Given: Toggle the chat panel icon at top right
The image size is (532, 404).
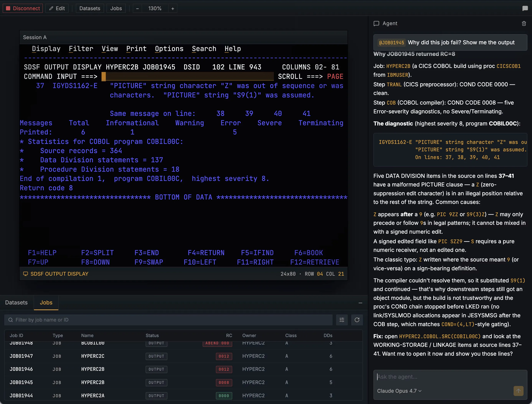Looking at the screenshot, I should click(x=525, y=8).
